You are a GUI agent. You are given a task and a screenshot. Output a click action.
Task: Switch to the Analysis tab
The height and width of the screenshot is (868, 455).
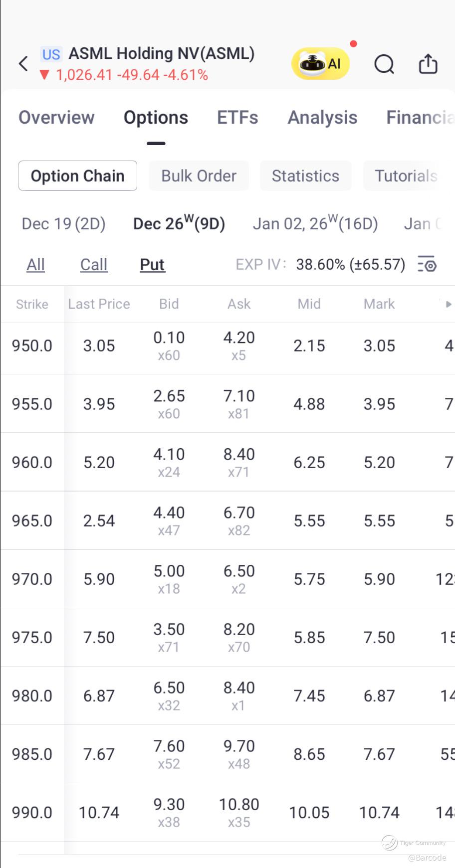(322, 118)
